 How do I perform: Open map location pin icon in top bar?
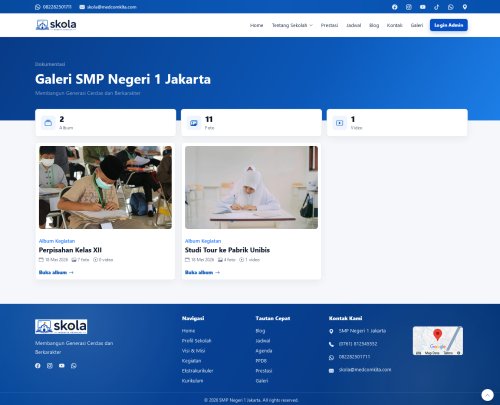coord(465,7)
